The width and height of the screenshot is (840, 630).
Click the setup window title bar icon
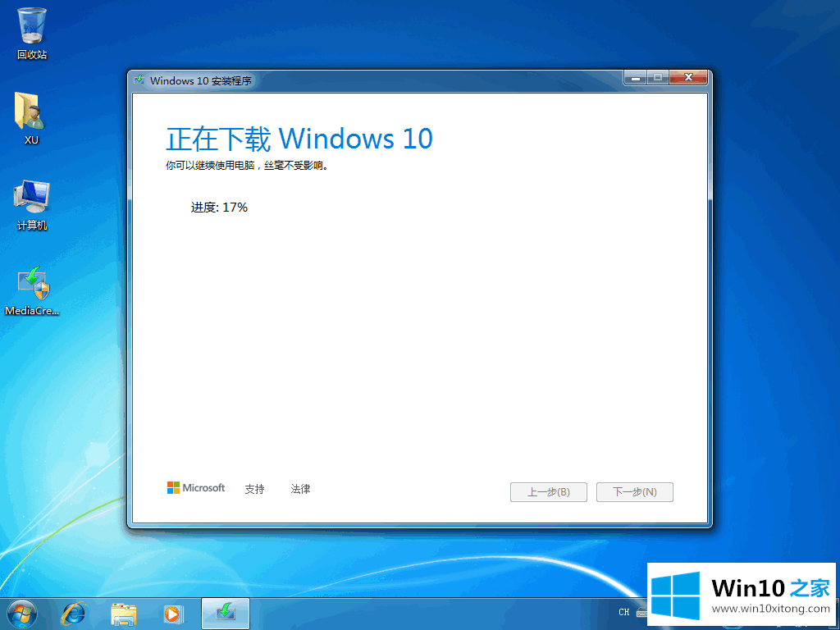pos(139,80)
